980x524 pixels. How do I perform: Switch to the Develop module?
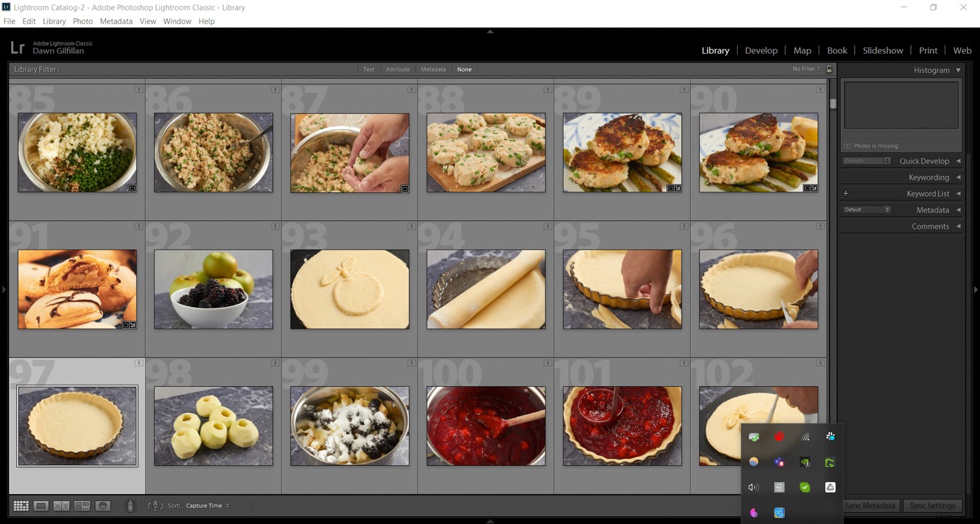point(760,50)
